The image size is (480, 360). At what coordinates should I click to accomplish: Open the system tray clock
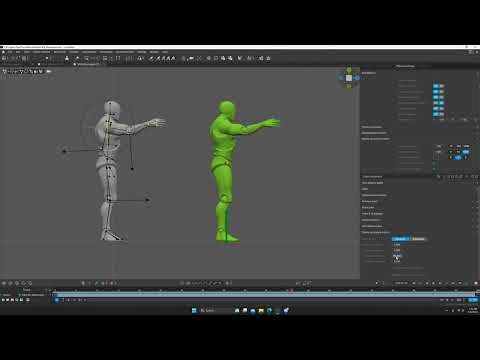473,310
